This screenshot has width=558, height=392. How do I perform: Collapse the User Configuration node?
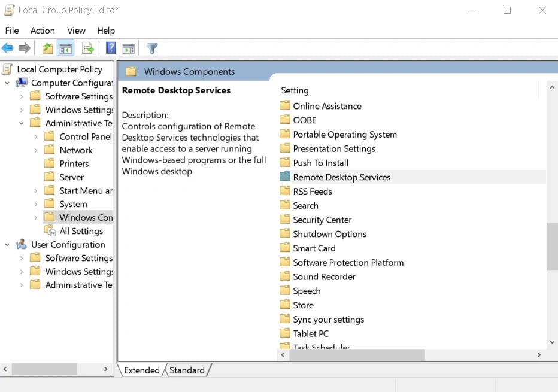tap(7, 245)
